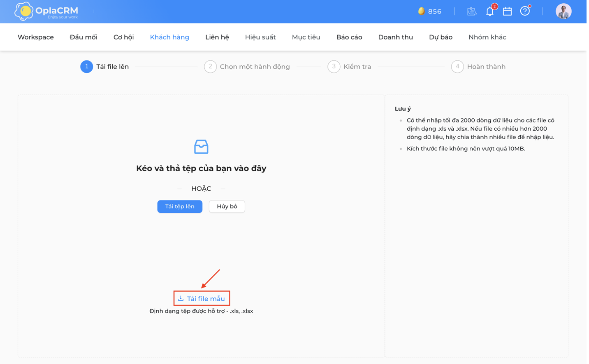Image resolution: width=589 pixels, height=364 pixels.
Task: Click the text Kéo và thả tệp của bạn vào đây
Action: point(201,168)
